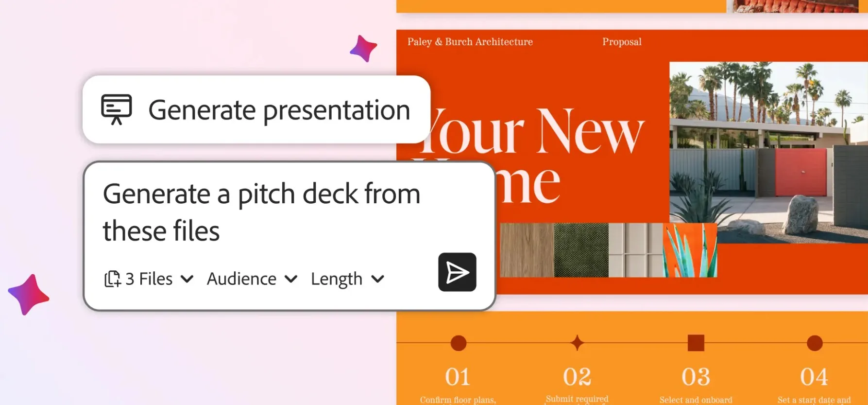The image size is (868, 405).
Task: Pick the wood grain material swatch
Action: pos(527,250)
